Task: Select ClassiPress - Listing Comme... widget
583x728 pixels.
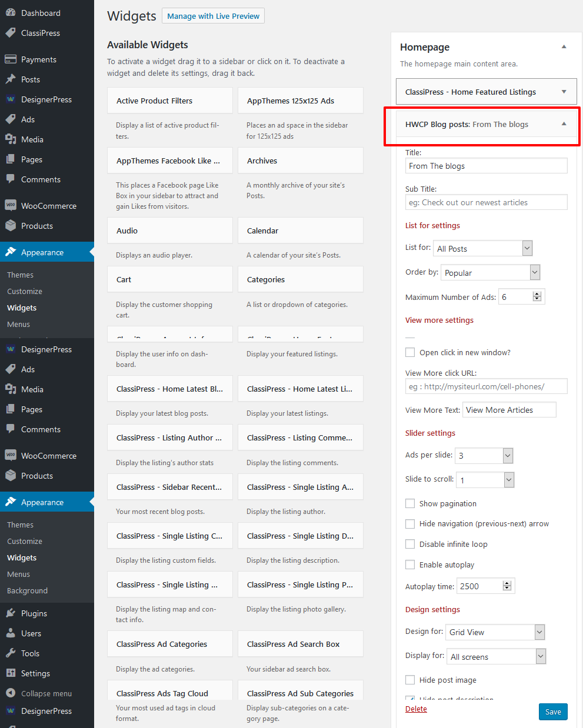Action: coord(301,438)
